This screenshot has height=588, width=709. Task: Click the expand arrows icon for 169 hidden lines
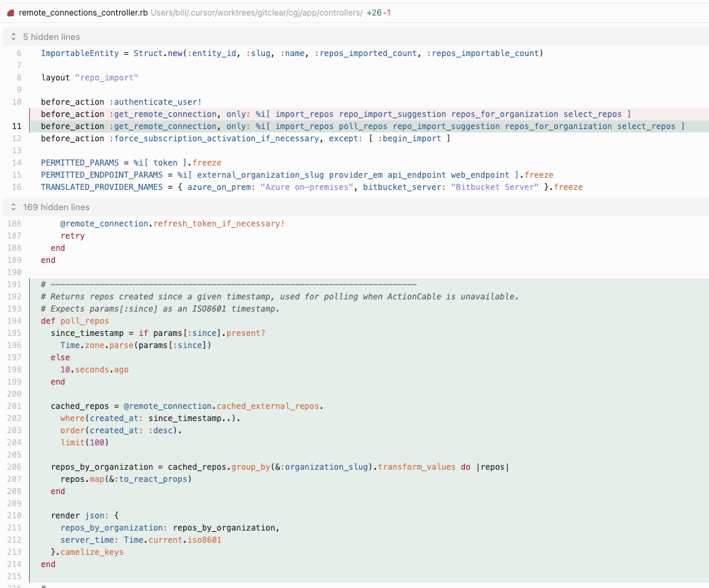point(14,207)
